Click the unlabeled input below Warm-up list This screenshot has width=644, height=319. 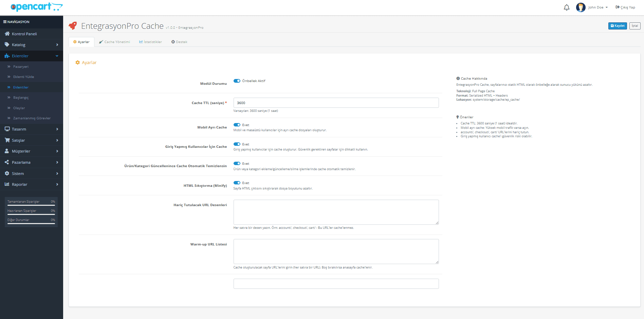(336, 284)
